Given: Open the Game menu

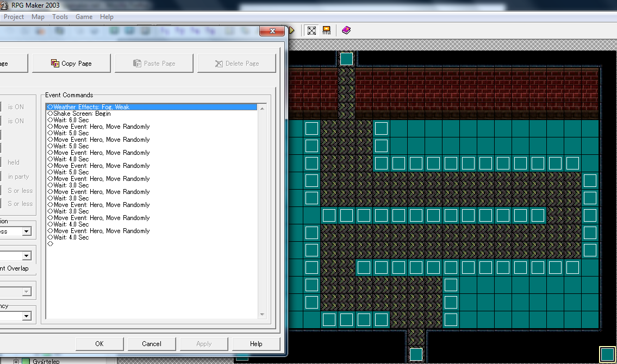Looking at the screenshot, I should 84,17.
